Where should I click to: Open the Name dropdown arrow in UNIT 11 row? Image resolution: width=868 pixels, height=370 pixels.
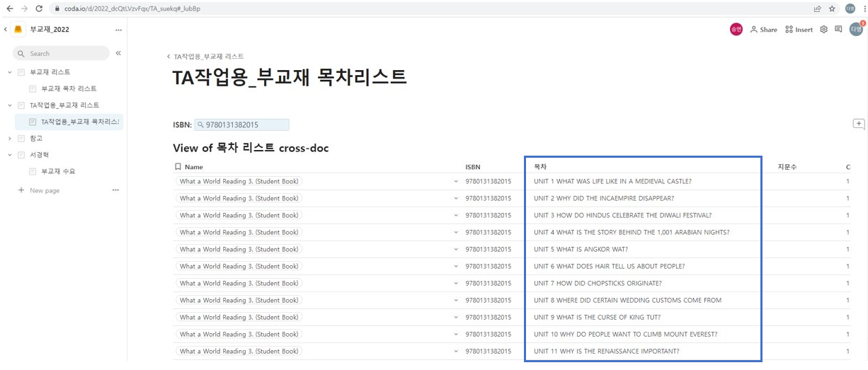(456, 351)
